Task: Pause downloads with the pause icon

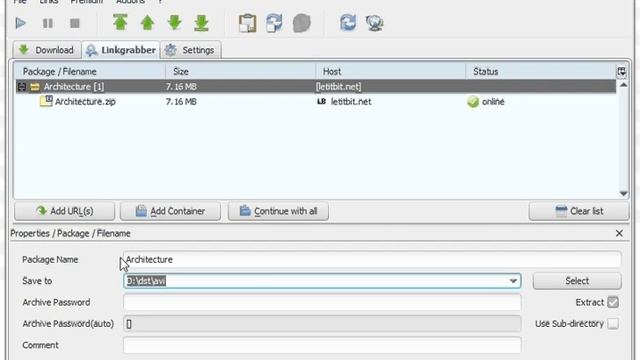Action: [48, 23]
